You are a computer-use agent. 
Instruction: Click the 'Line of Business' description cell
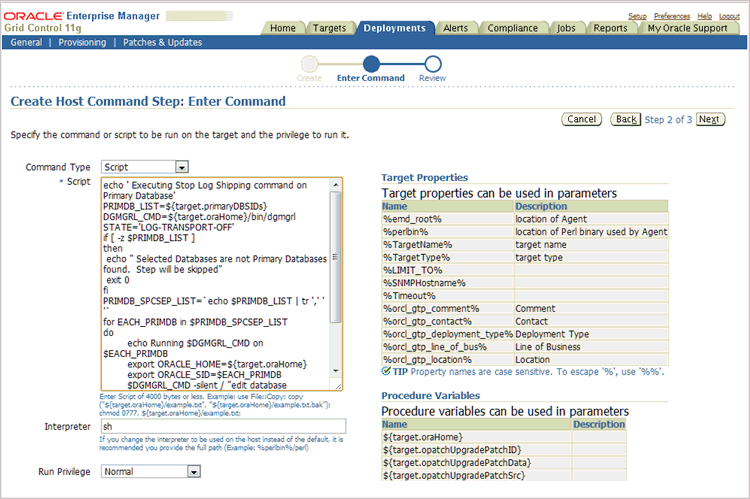pos(591,347)
